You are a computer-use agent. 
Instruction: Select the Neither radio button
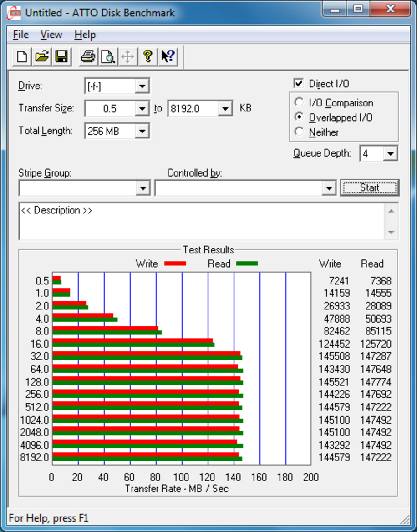pos(299,132)
